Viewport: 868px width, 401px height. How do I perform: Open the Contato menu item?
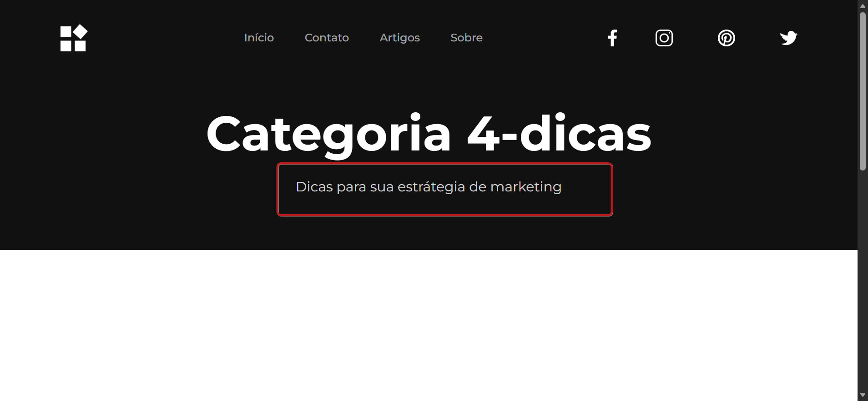(x=327, y=38)
